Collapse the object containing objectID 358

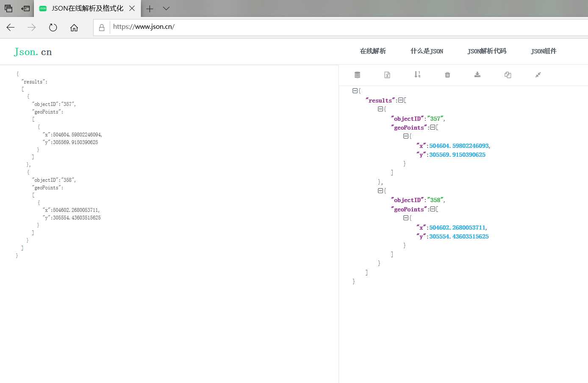pos(380,191)
